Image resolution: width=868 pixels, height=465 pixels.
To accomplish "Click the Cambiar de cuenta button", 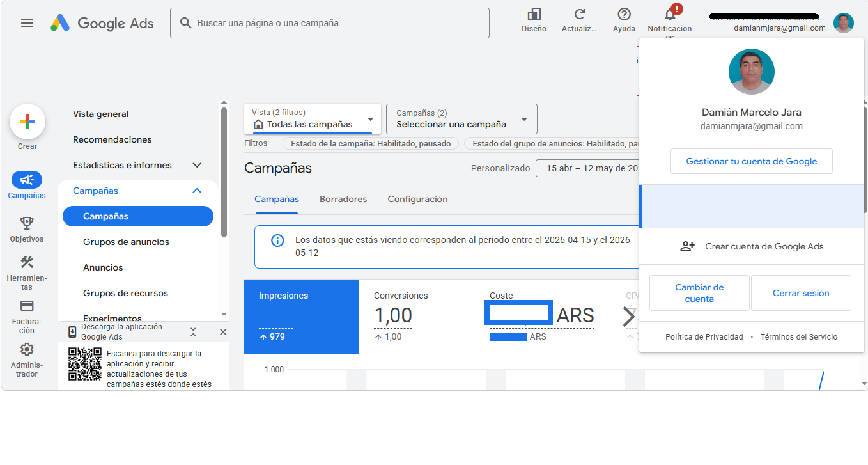I will click(699, 293).
